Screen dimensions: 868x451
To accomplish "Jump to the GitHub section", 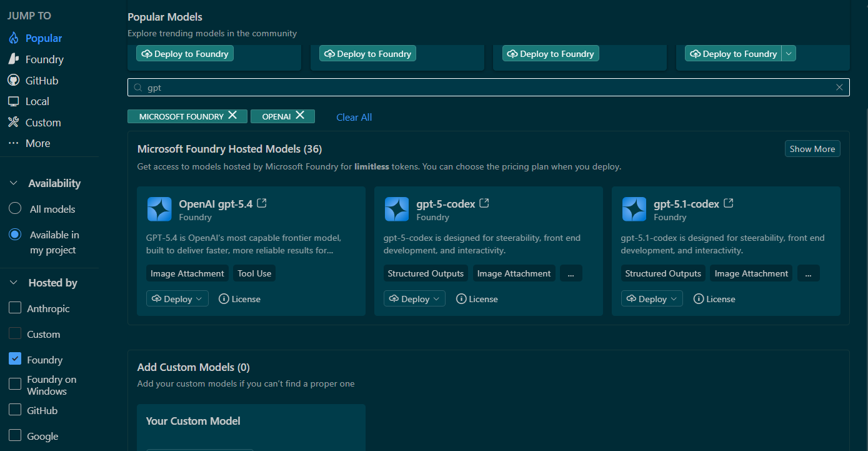I will click(x=42, y=81).
